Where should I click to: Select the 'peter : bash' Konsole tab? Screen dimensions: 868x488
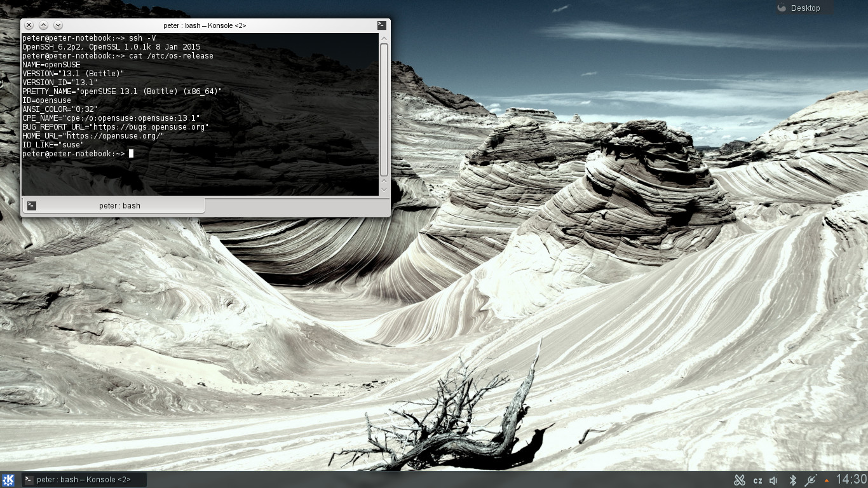tap(114, 205)
